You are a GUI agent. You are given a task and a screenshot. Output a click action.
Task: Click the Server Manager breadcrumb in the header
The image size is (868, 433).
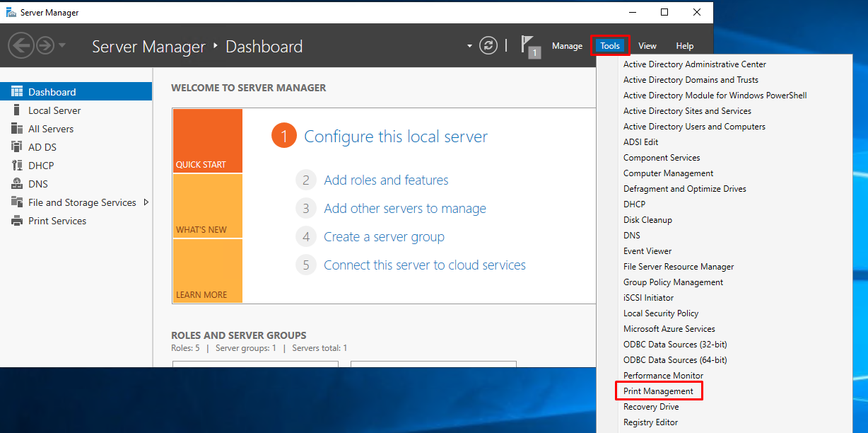point(148,45)
